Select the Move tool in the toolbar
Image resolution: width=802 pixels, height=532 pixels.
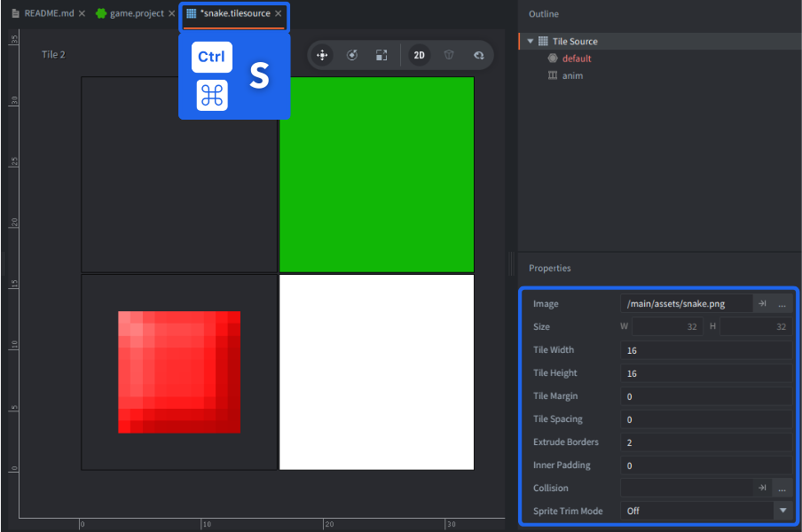point(322,54)
